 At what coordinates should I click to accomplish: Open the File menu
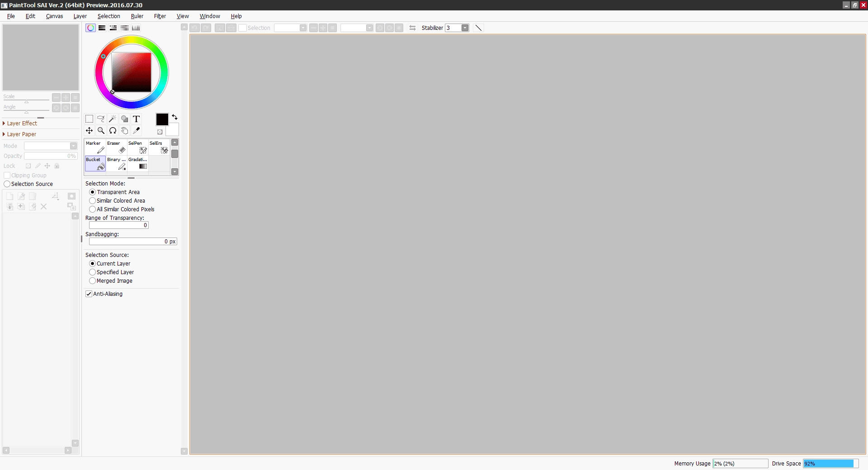click(x=11, y=16)
